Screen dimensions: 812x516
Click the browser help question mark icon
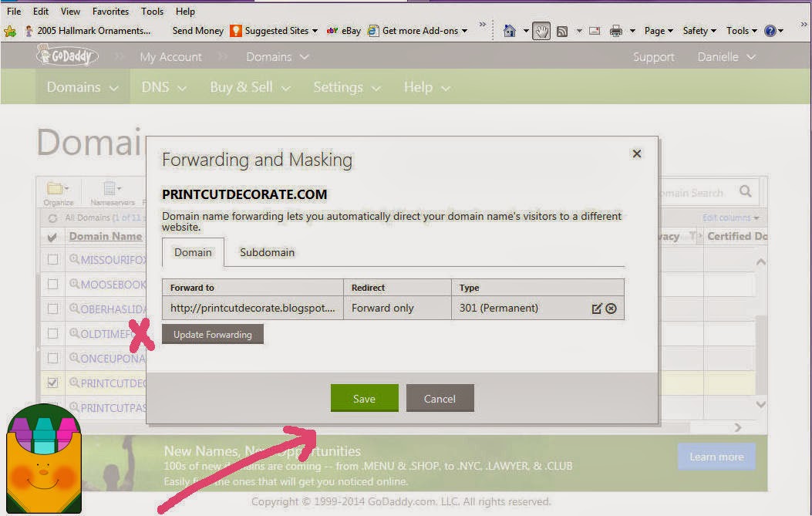pyautogui.click(x=770, y=31)
